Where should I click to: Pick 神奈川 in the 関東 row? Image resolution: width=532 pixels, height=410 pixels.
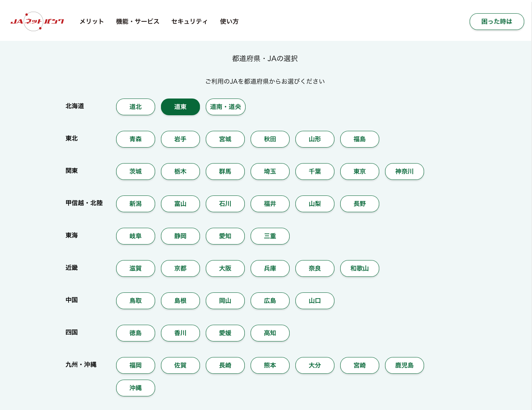coord(405,171)
